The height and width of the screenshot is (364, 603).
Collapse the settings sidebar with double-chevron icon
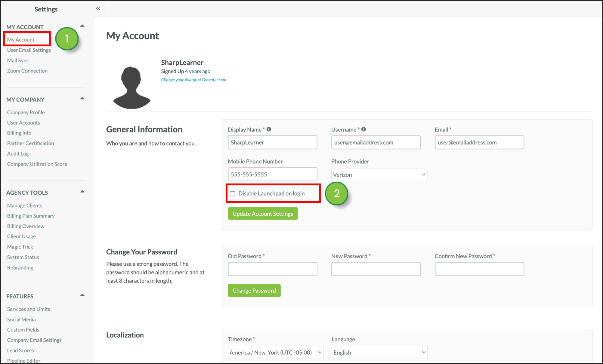(98, 8)
